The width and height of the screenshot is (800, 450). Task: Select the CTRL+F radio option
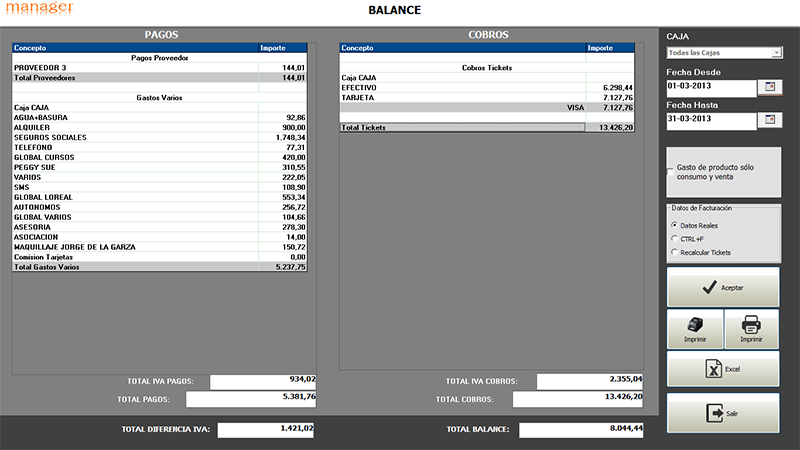point(674,239)
